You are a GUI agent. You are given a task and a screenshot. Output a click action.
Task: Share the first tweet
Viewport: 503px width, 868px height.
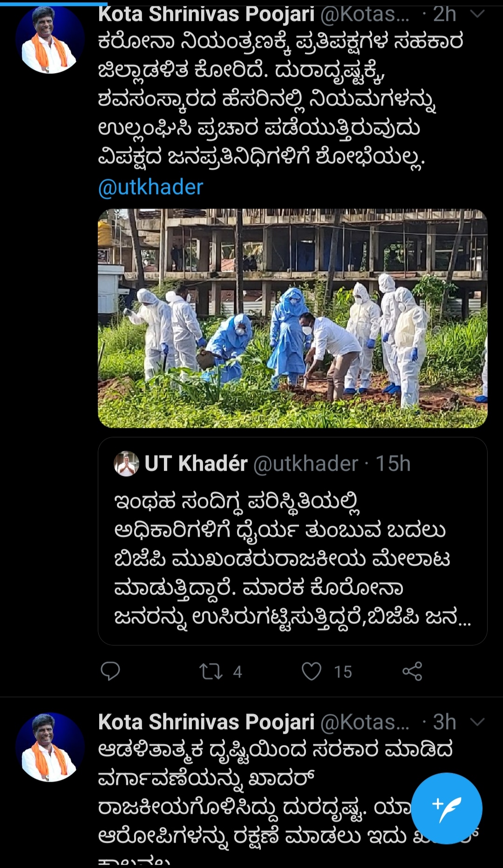pyautogui.click(x=412, y=671)
